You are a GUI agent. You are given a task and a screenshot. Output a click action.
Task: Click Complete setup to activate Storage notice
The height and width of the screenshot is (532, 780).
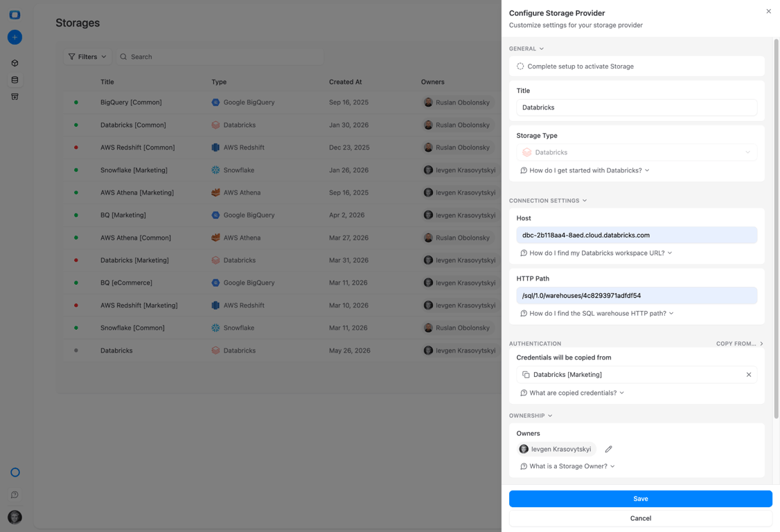pos(637,66)
